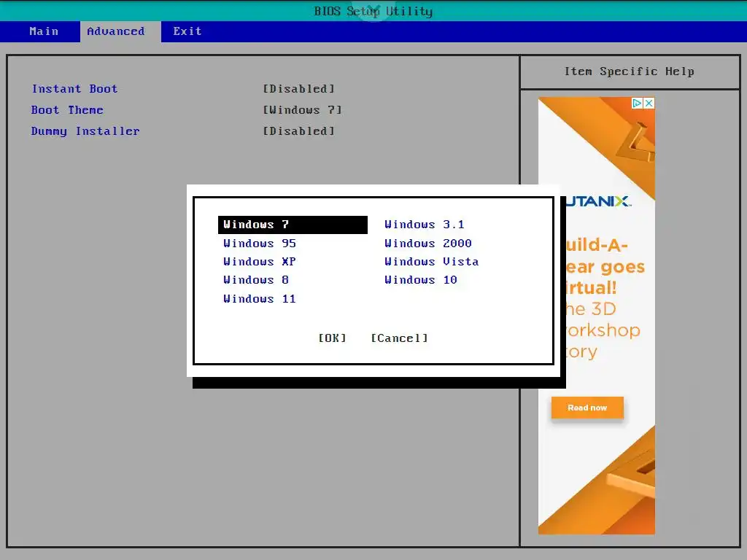Choose Windows 3.1 in the theme list
Screen dimensions: 747x560
425,225
